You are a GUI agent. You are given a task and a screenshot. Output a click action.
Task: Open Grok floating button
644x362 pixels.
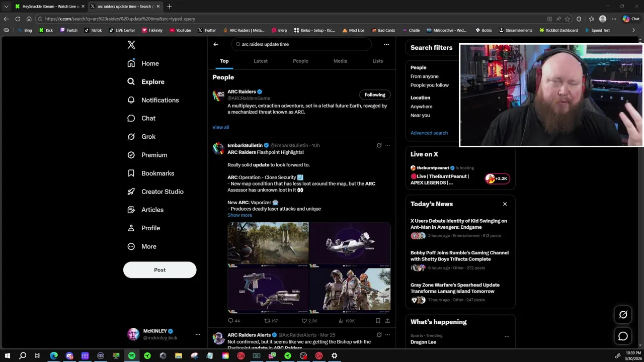623,315
